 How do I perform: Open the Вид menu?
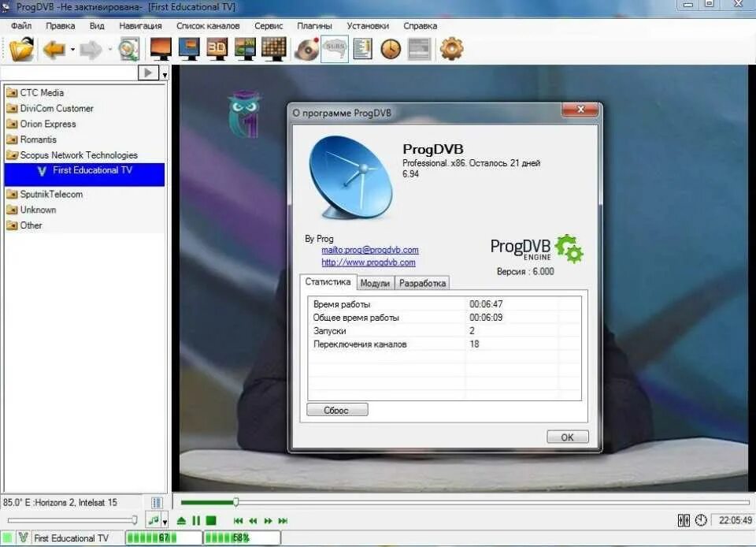tap(97, 26)
